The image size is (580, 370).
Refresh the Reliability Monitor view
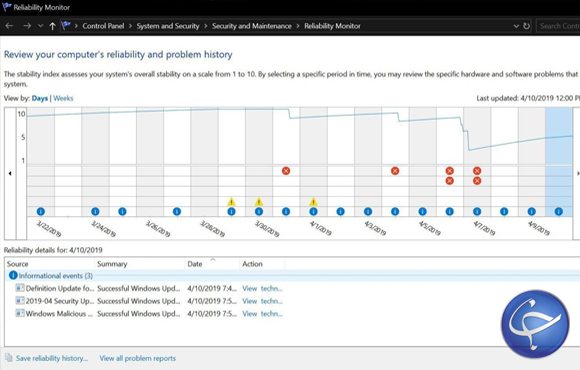click(x=526, y=26)
